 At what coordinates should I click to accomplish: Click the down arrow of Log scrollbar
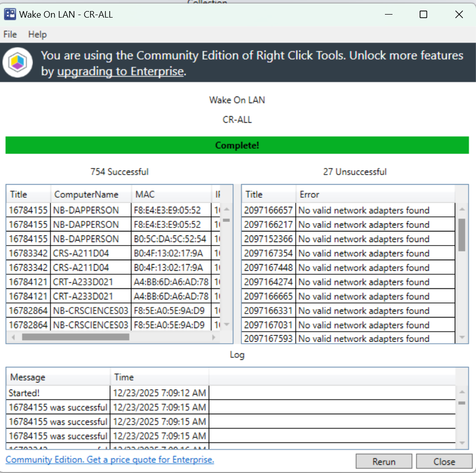(462, 443)
